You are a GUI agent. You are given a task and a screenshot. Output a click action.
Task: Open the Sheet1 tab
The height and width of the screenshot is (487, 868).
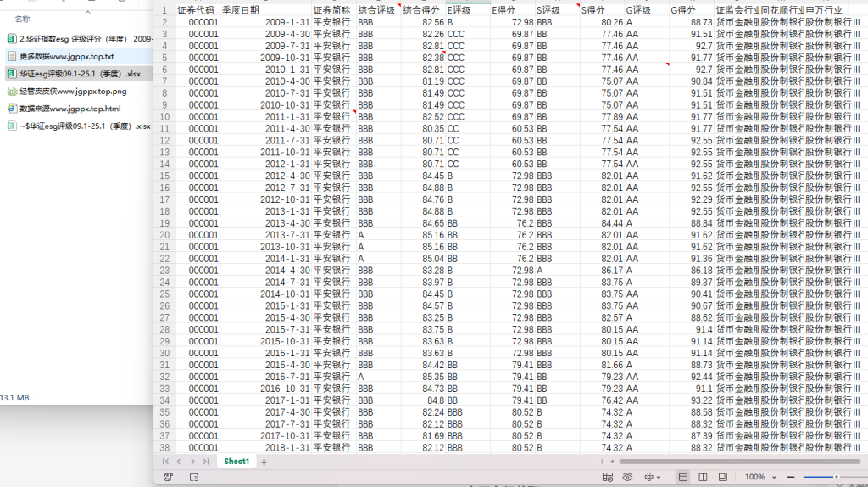(236, 461)
